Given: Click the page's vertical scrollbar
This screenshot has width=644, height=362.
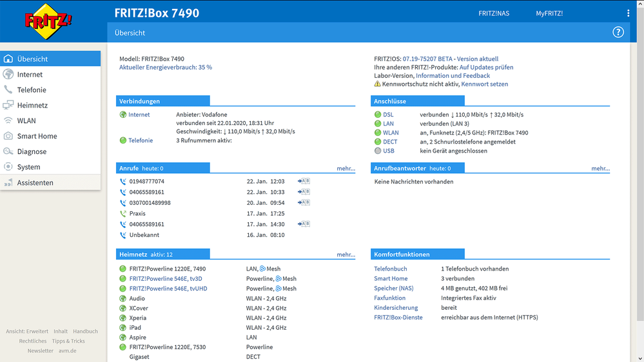Looking at the screenshot, I should pos(640,164).
